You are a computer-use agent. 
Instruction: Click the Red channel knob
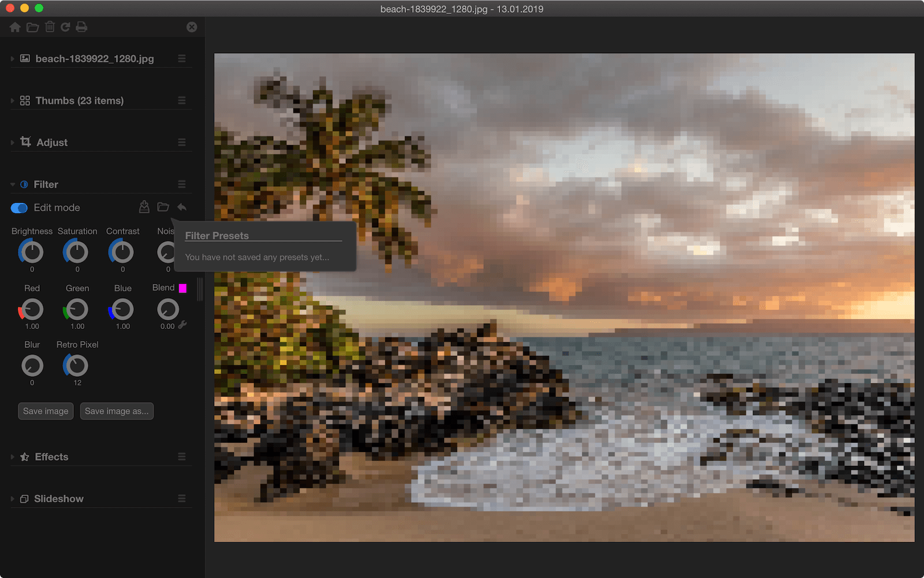coord(32,309)
